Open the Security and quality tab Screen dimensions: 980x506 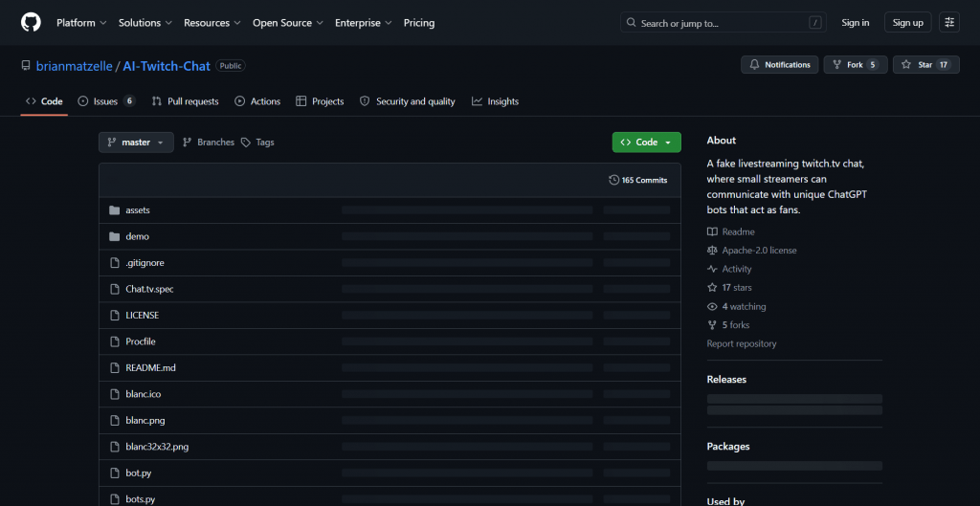pos(408,101)
